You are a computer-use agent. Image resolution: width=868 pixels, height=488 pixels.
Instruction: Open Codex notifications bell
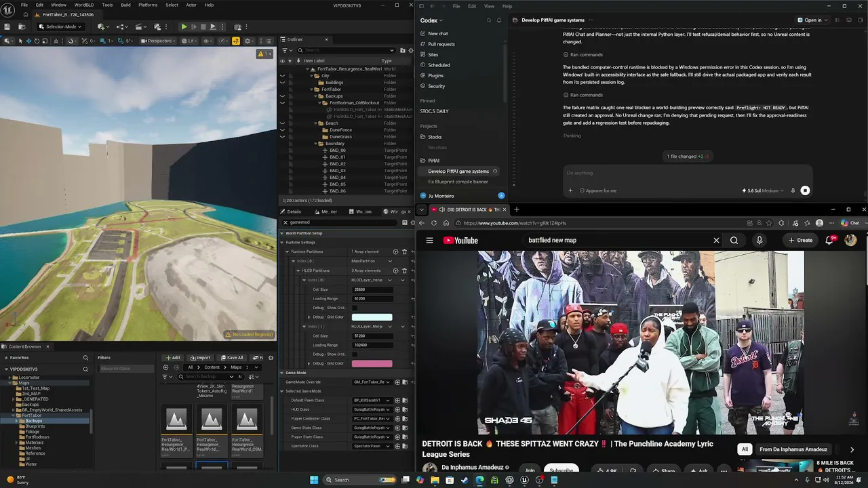pyautogui.click(x=499, y=20)
